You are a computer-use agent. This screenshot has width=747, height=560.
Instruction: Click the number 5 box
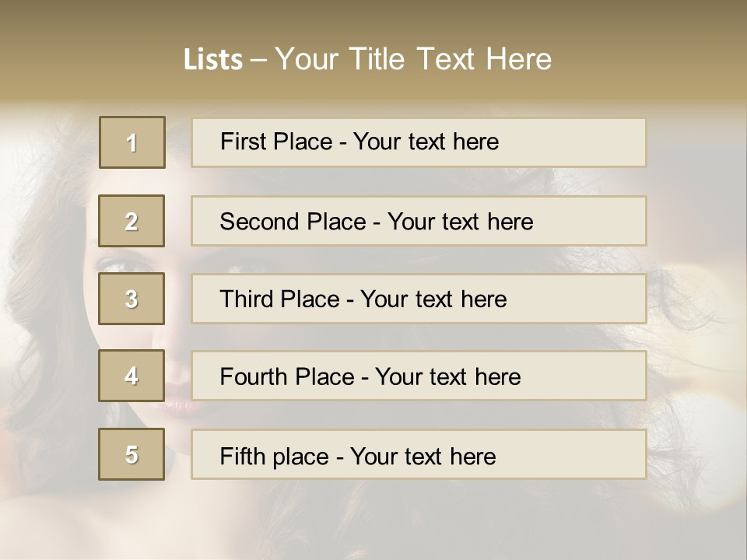pyautogui.click(x=132, y=454)
